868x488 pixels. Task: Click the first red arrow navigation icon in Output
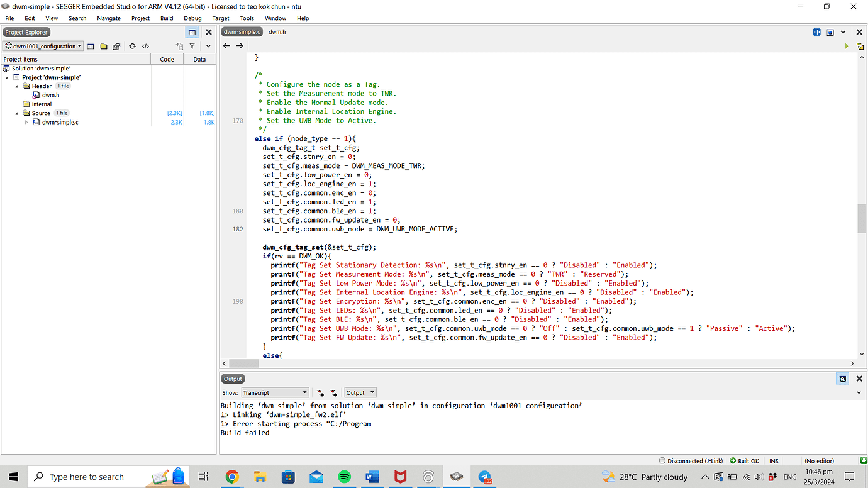coord(321,392)
